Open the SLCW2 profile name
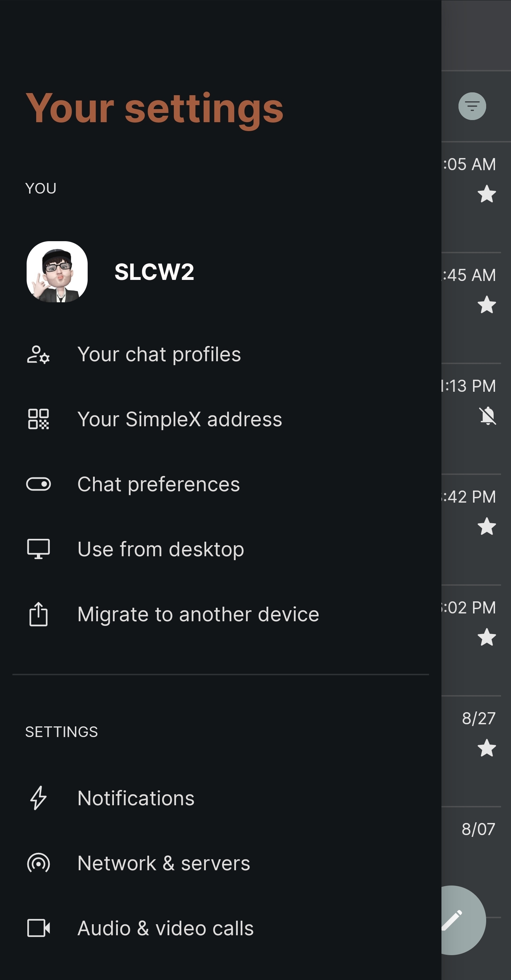Viewport: 511px width, 980px height. tap(154, 272)
